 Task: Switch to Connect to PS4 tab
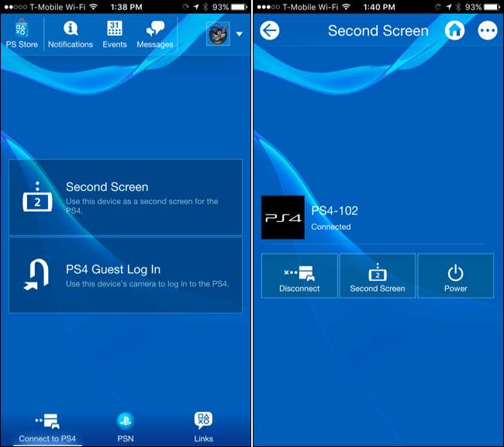(x=48, y=427)
